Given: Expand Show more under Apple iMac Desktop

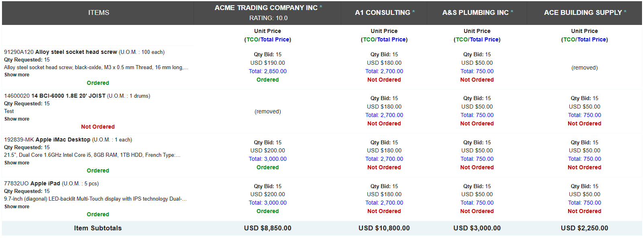Looking at the screenshot, I should [x=17, y=163].
